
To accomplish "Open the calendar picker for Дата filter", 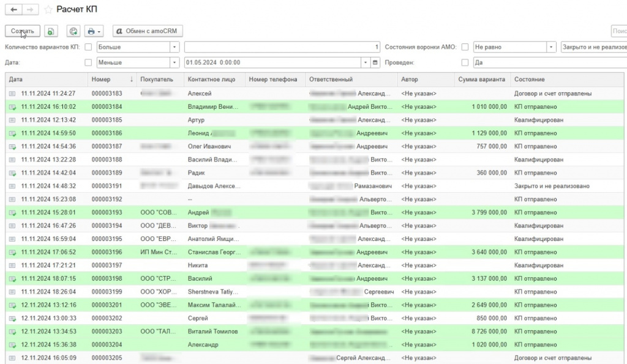I will coord(376,62).
